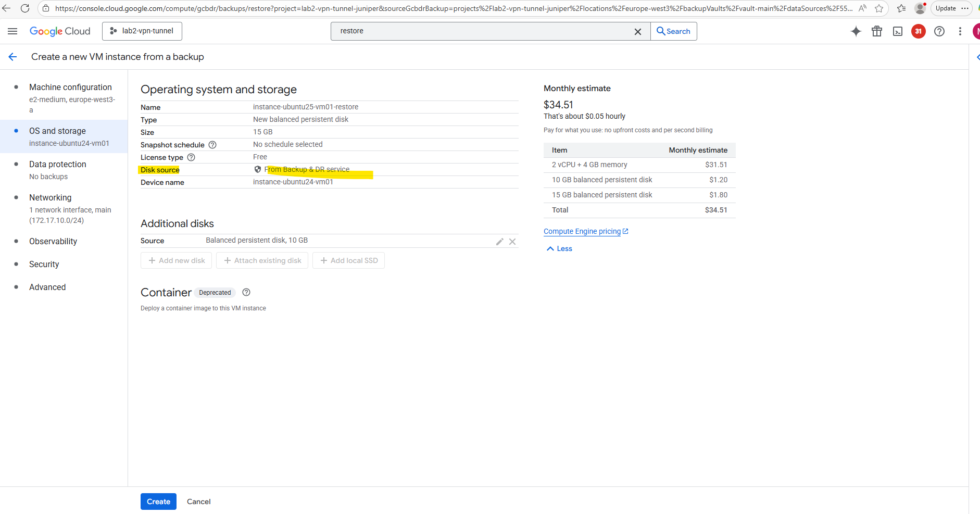Click the Gemini sparkle icon in header
The width and height of the screenshot is (980, 514).
tap(856, 31)
